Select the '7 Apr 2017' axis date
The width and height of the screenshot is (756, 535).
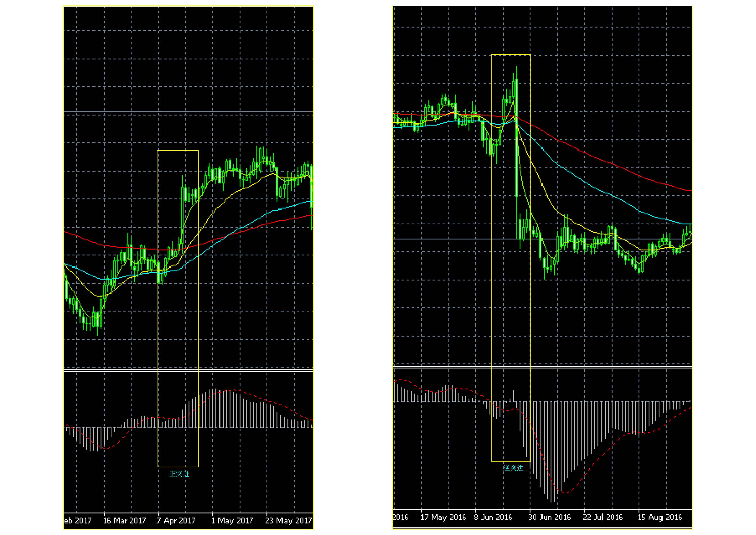tap(176, 521)
